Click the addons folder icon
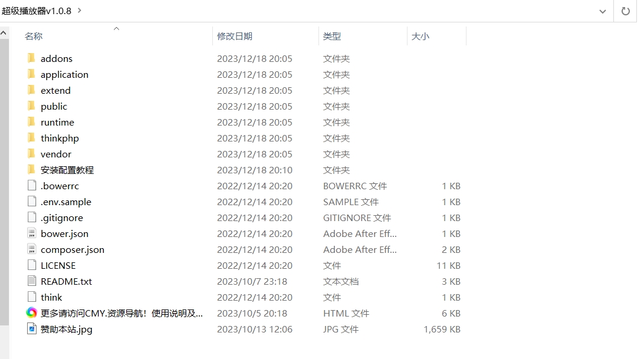This screenshot has height=359, width=644. pyautogui.click(x=31, y=58)
